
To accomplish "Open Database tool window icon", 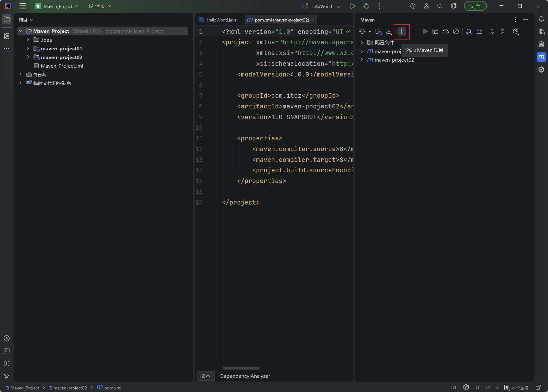I will pos(541,44).
